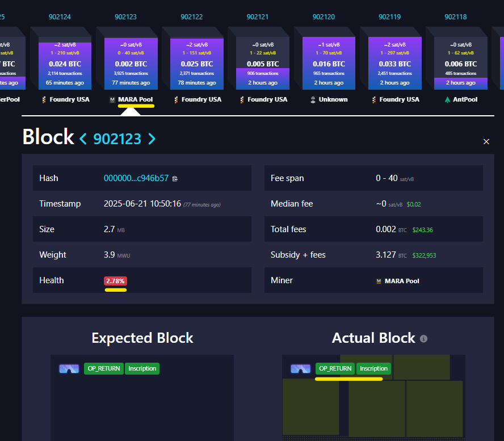
Task: Click the 3.127 BTC subsidy amount
Action: point(391,255)
